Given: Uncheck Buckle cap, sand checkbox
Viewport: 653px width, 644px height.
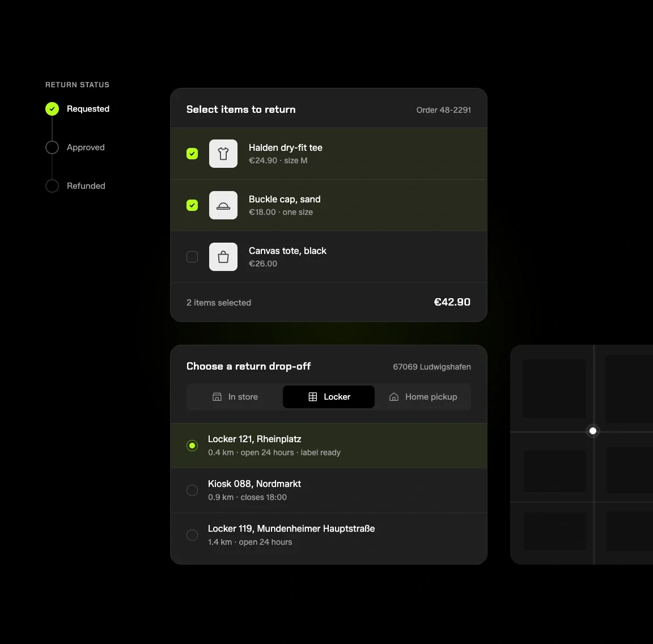Looking at the screenshot, I should [x=192, y=205].
